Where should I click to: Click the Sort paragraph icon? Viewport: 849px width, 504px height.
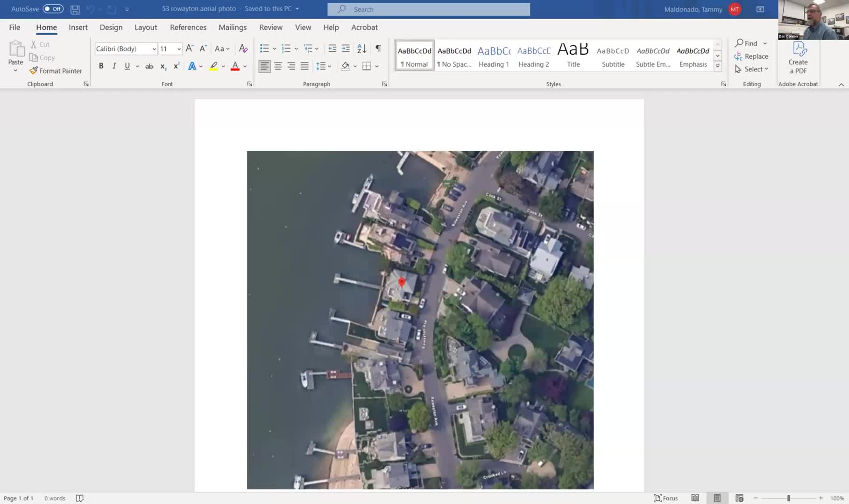click(x=362, y=49)
